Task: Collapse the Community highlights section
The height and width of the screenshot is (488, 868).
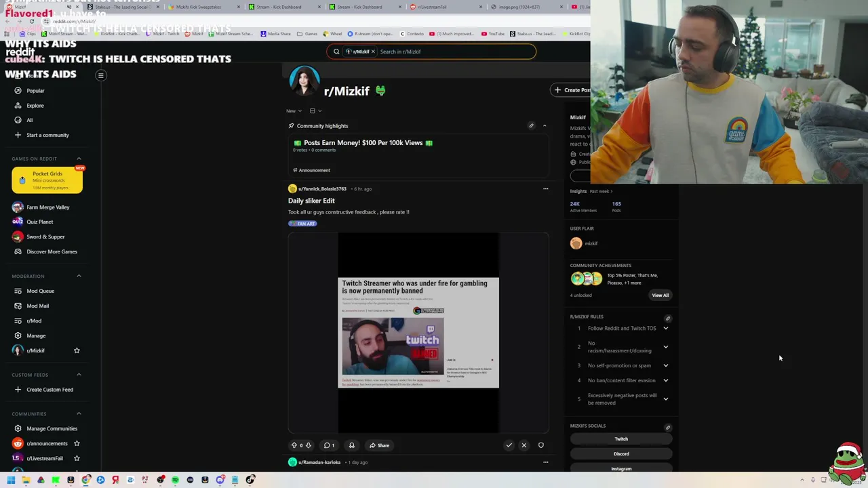Action: pos(544,125)
